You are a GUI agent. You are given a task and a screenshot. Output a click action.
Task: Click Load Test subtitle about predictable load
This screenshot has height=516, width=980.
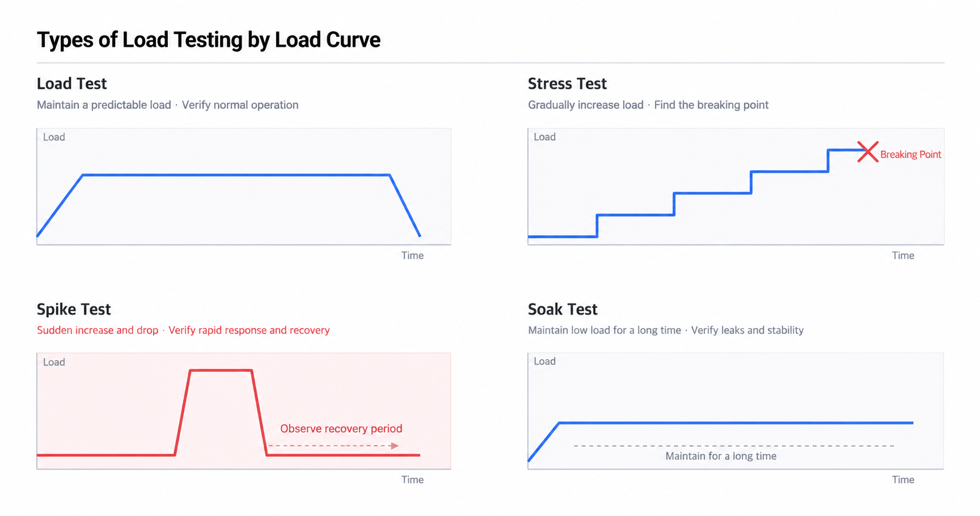167,105
